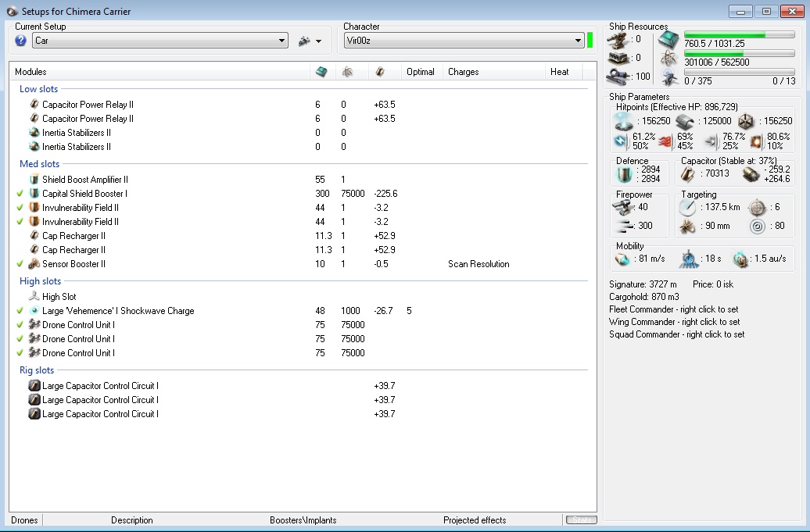This screenshot has height=532, width=810.
Task: Collapse the Med slots group
Action: [39, 163]
